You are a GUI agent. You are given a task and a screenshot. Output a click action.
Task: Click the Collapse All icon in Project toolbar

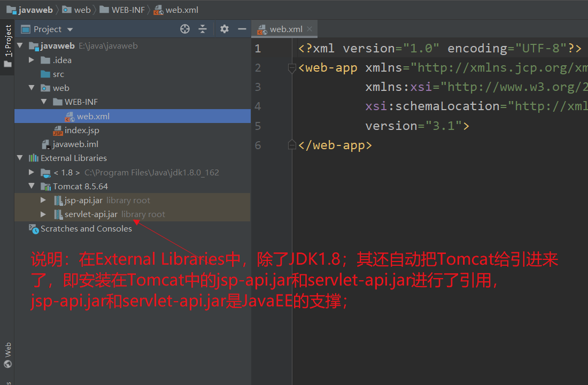pyautogui.click(x=202, y=29)
